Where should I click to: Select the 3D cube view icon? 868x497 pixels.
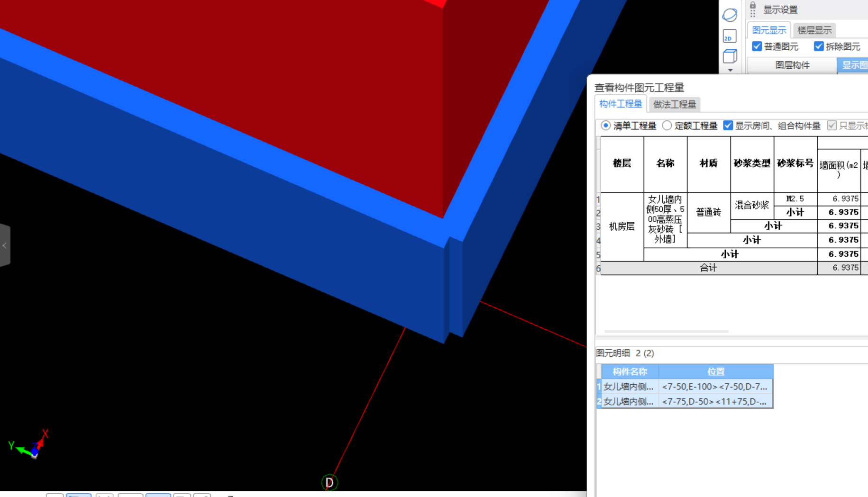pyautogui.click(x=729, y=56)
